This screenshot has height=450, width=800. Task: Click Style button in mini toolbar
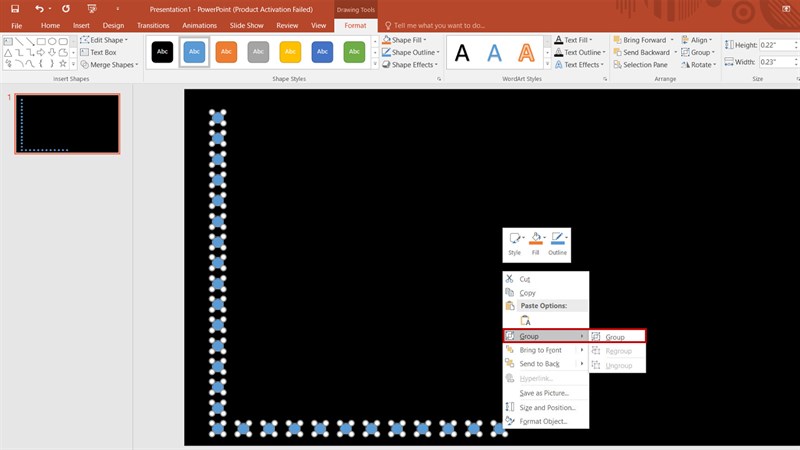coord(515,244)
